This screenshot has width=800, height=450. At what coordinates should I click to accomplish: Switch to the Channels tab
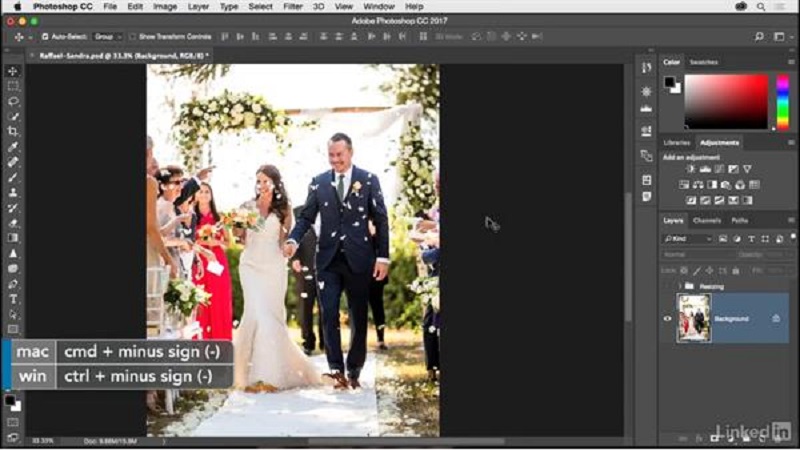(707, 220)
